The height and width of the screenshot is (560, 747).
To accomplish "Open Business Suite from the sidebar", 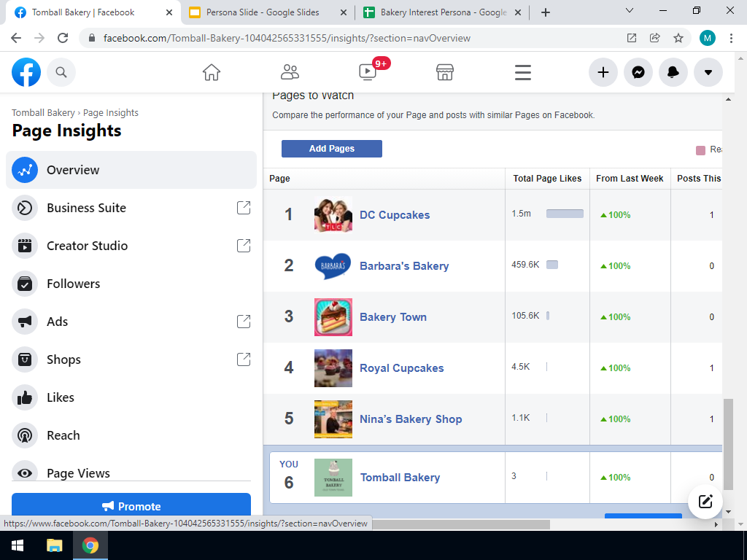I will click(131, 208).
